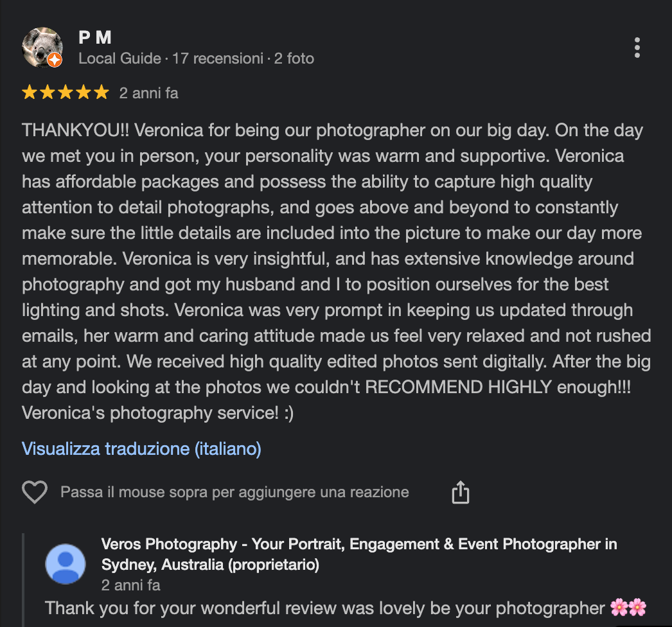Image resolution: width=672 pixels, height=627 pixels.
Task: Toggle the heart reaction on this review
Action: tap(35, 493)
